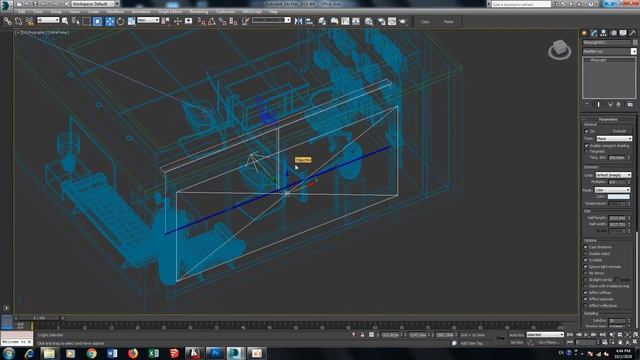The image size is (640, 360).
Task: Click Use Pivot Point Center icon
Action: click(166, 21)
